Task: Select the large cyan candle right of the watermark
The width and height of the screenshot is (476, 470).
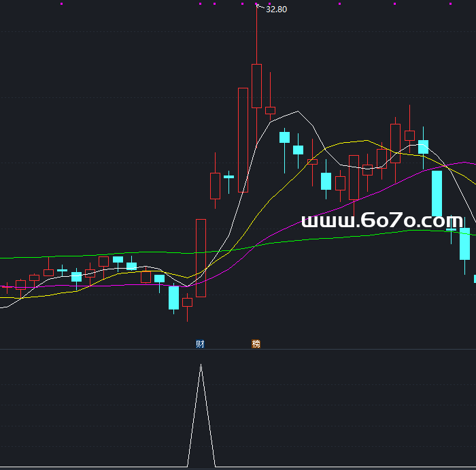Action: [x=437, y=193]
